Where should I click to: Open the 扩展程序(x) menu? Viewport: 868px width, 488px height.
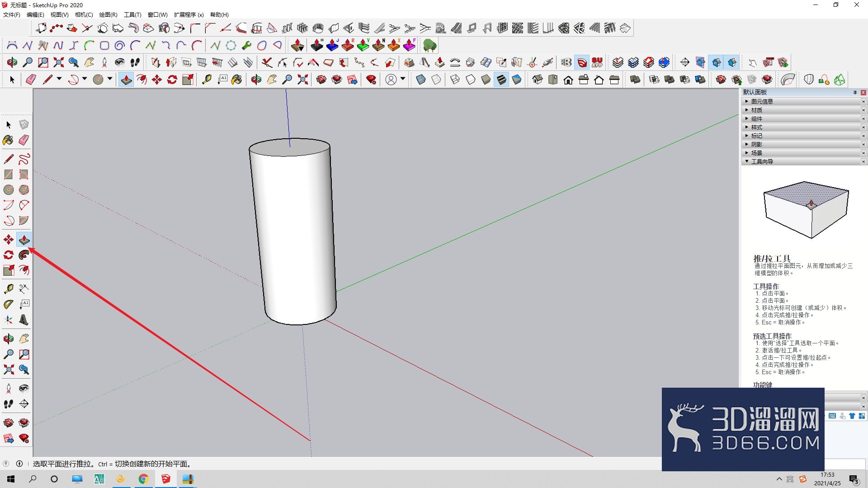pos(189,15)
